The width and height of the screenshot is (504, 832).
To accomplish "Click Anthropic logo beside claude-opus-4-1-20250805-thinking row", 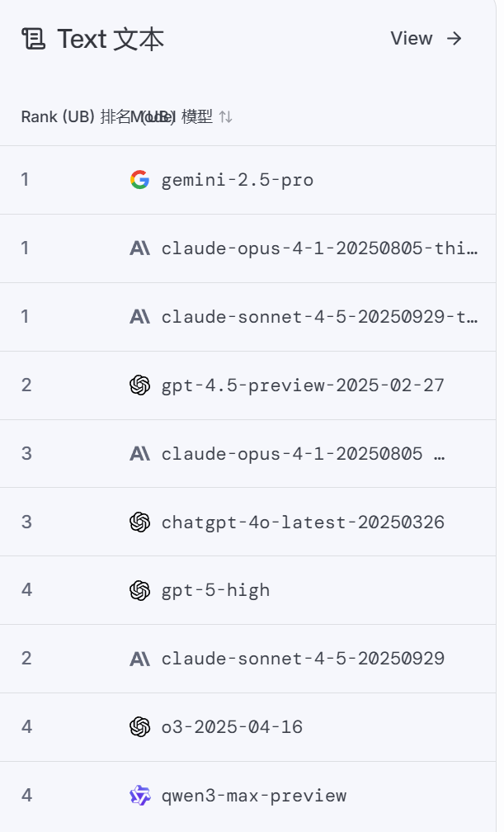I will coord(139,248).
